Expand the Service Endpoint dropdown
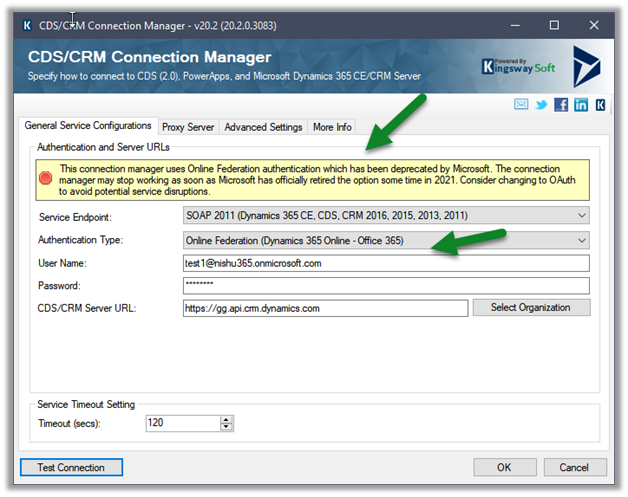This screenshot has height=497, width=628. click(582, 215)
